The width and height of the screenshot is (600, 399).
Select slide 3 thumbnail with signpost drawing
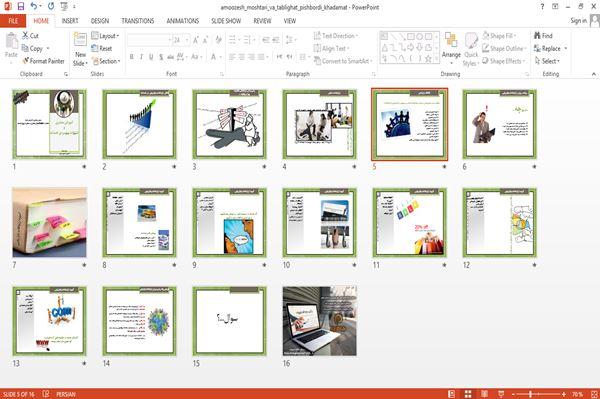tap(230, 124)
